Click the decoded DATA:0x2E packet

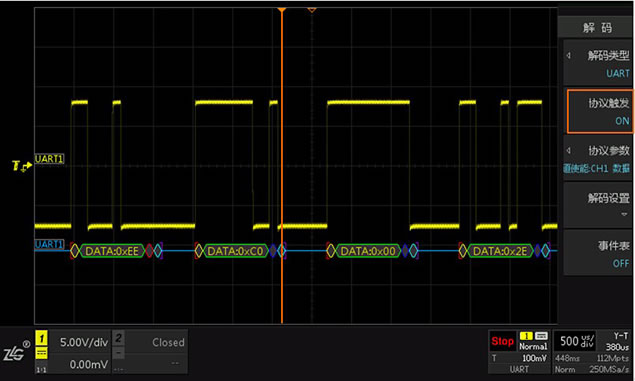[500, 251]
